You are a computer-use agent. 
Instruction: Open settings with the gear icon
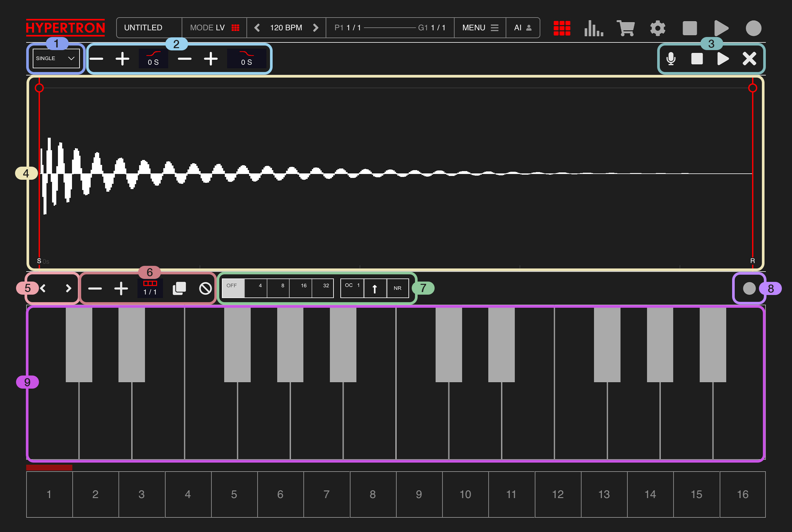(x=657, y=28)
